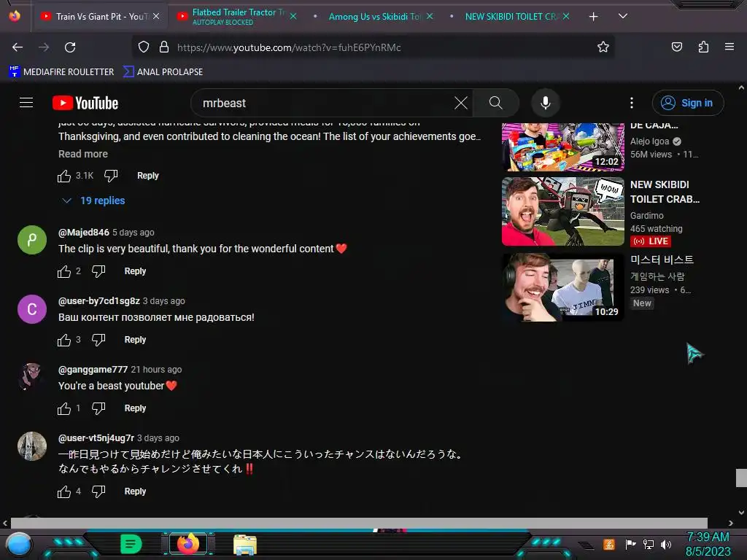Open File Explorer from taskbar
This screenshot has height=560, width=747.
coord(245,545)
